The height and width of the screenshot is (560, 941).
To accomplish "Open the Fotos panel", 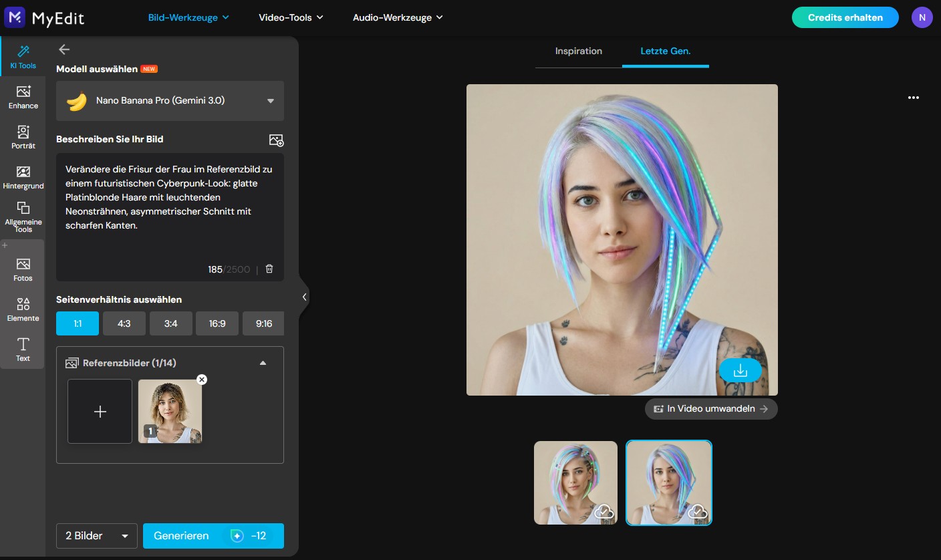I will point(23,269).
